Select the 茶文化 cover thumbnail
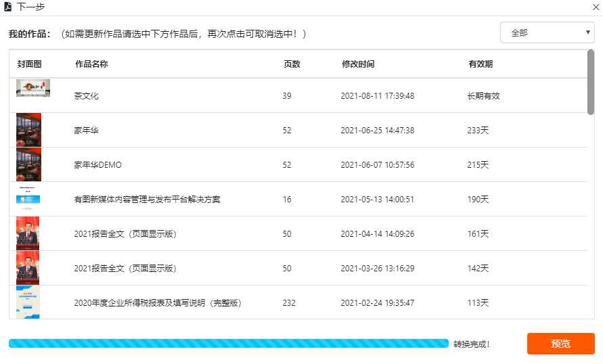Screen dimensions: 603x364 pyautogui.click(x=32, y=89)
